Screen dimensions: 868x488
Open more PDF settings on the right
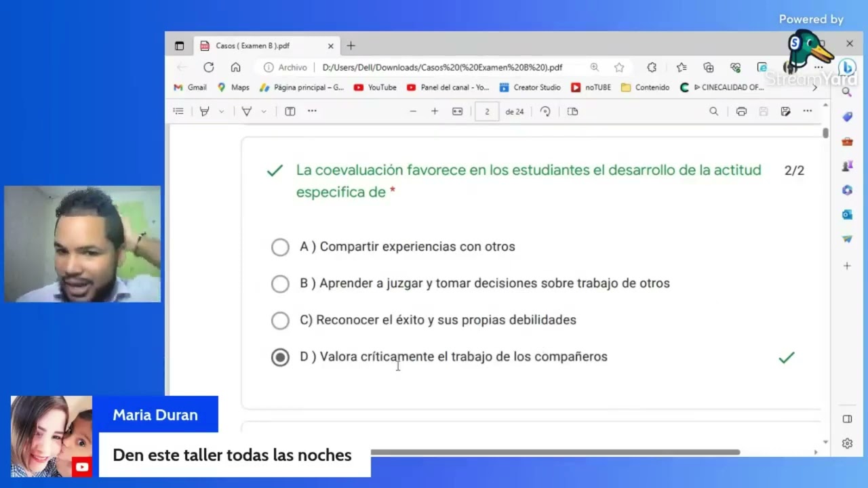pos(808,110)
